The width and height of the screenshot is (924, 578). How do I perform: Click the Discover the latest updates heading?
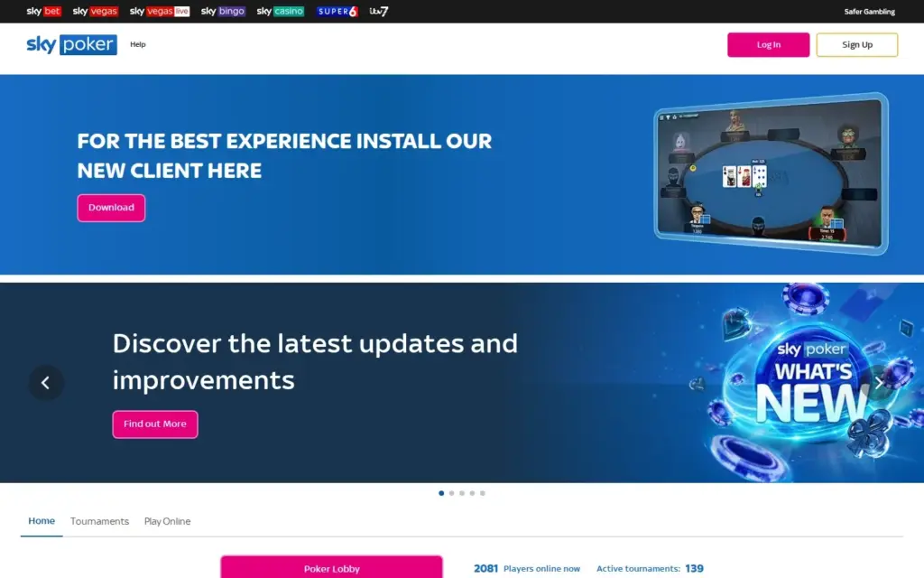(315, 361)
